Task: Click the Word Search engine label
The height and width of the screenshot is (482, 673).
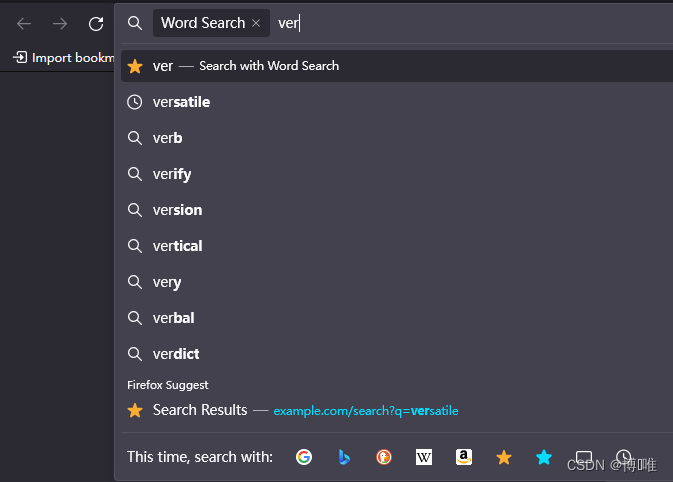Action: 203,23
